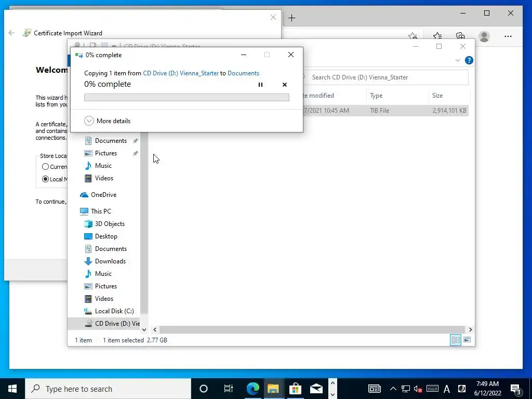Open the Mail app from the taskbar
The image size is (532, 399).
pos(316,389)
